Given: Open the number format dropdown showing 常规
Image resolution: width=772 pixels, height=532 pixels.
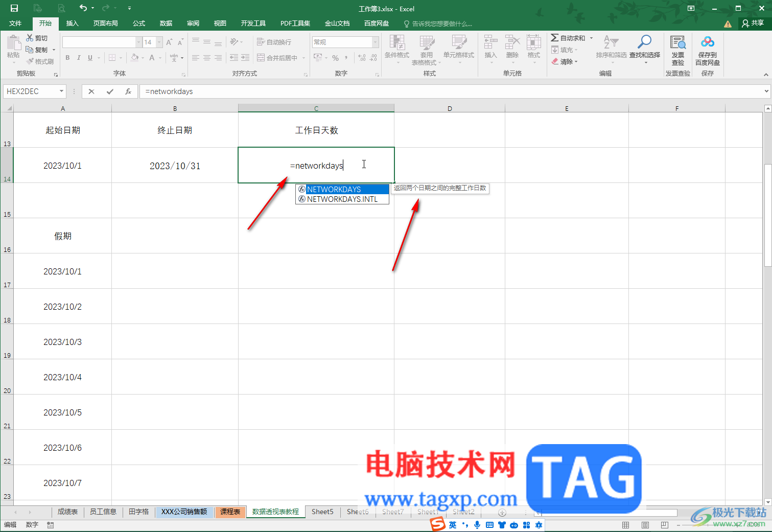Looking at the screenshot, I should (376, 42).
